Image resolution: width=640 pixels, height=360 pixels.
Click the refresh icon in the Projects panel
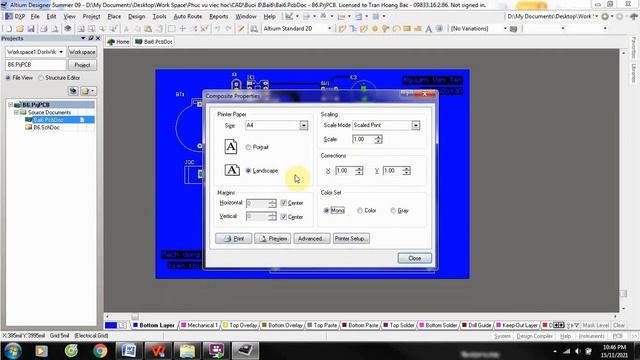[73, 91]
